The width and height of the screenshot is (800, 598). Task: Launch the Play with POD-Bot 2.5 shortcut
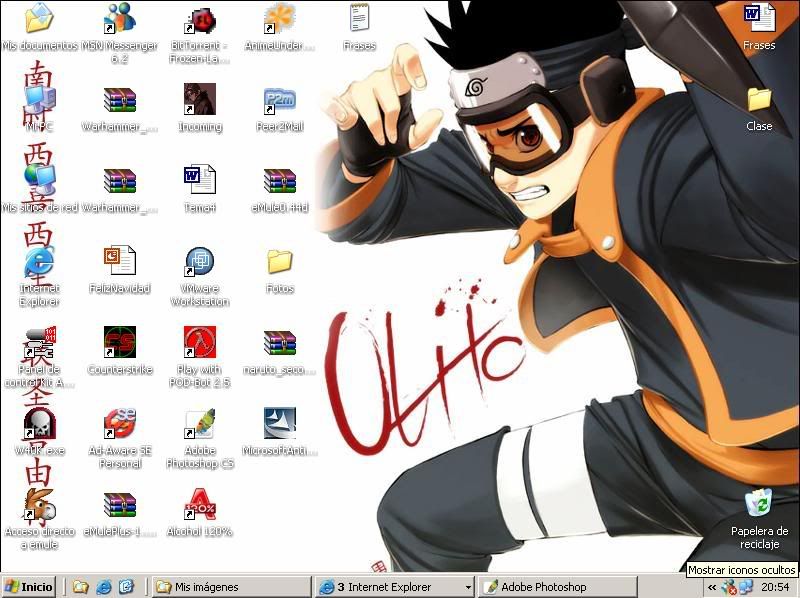[199, 342]
